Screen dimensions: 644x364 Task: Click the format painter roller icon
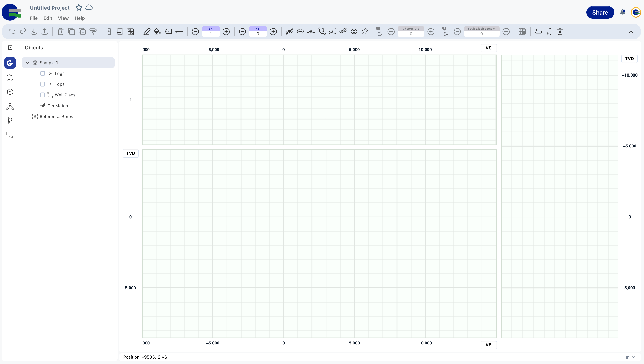93,32
